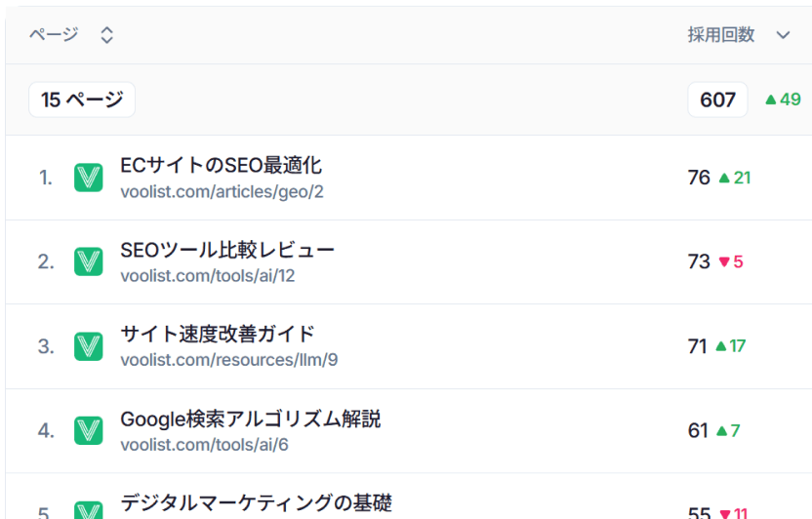Select the 15 ページ summary badge

click(82, 100)
